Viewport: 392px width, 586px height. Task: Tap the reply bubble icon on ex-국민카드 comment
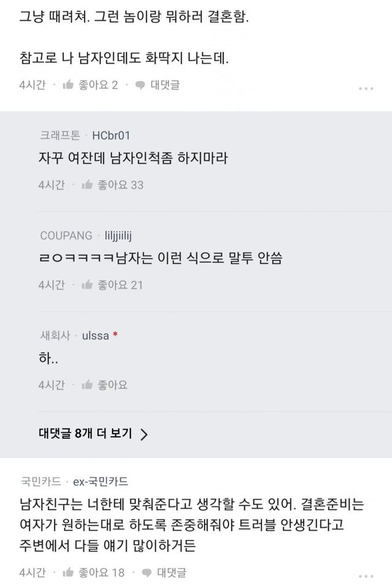[x=147, y=573]
